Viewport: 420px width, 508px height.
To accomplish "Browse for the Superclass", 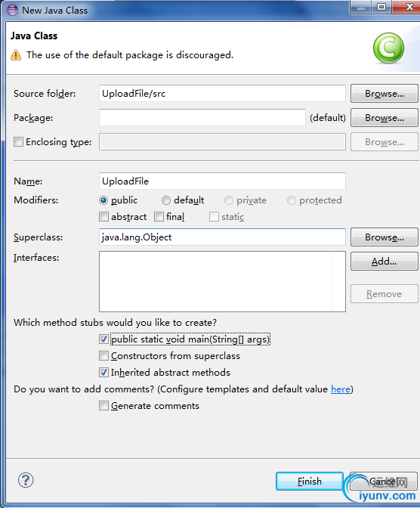I will [x=384, y=237].
